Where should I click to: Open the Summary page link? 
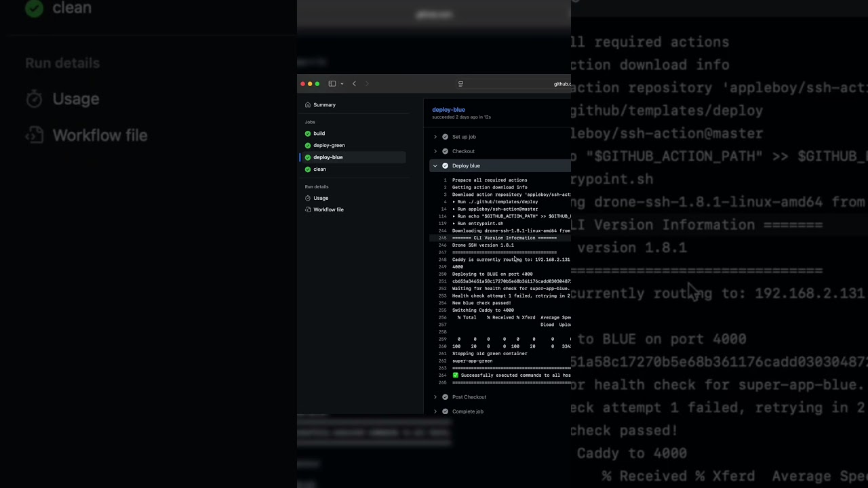(325, 105)
